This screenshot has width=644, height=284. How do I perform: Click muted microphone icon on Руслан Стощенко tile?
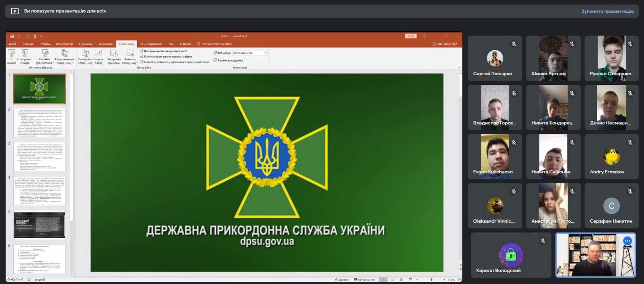[x=630, y=44]
